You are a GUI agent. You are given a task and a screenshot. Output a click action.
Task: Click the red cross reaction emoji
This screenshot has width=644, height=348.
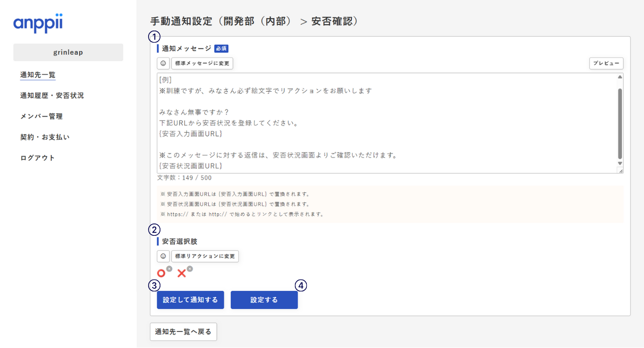181,274
